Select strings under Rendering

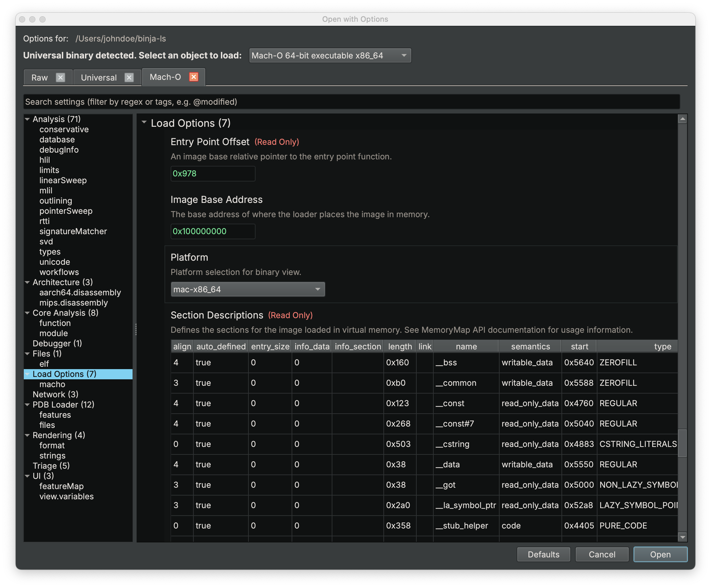(52, 456)
